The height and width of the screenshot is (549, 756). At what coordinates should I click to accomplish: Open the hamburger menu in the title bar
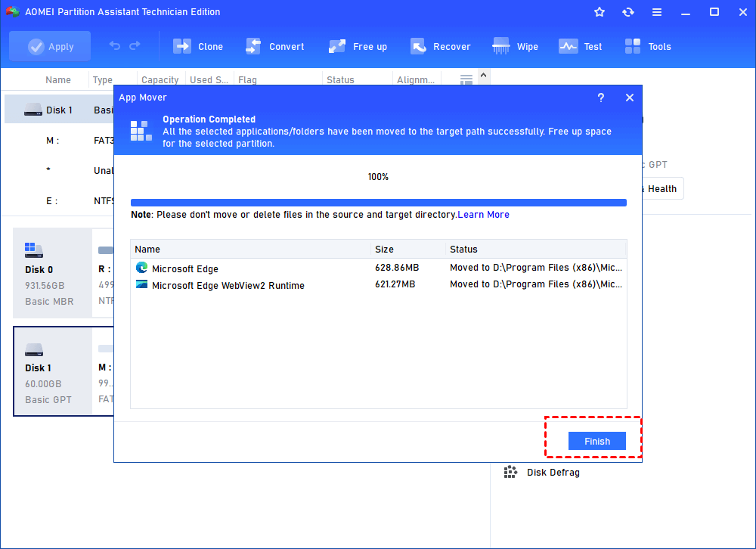tap(657, 12)
